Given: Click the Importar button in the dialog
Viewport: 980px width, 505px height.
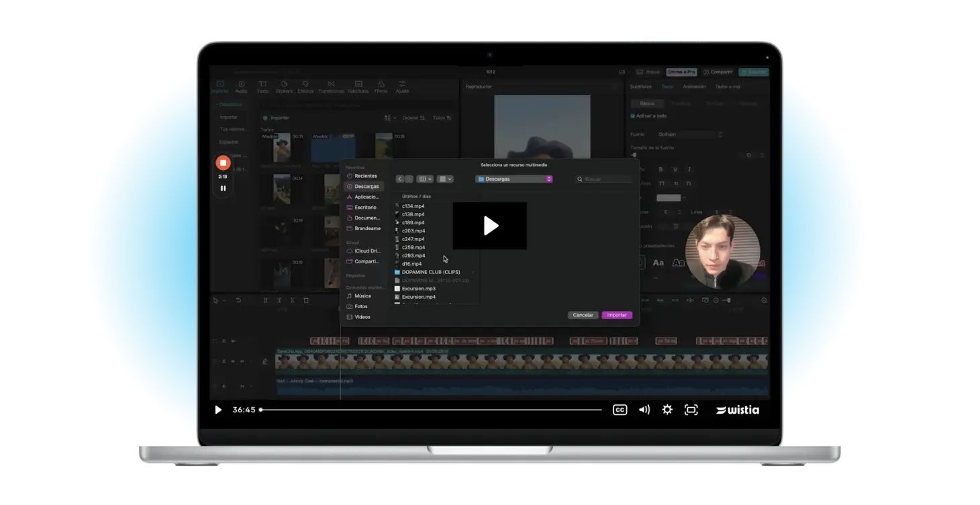Looking at the screenshot, I should tap(616, 315).
